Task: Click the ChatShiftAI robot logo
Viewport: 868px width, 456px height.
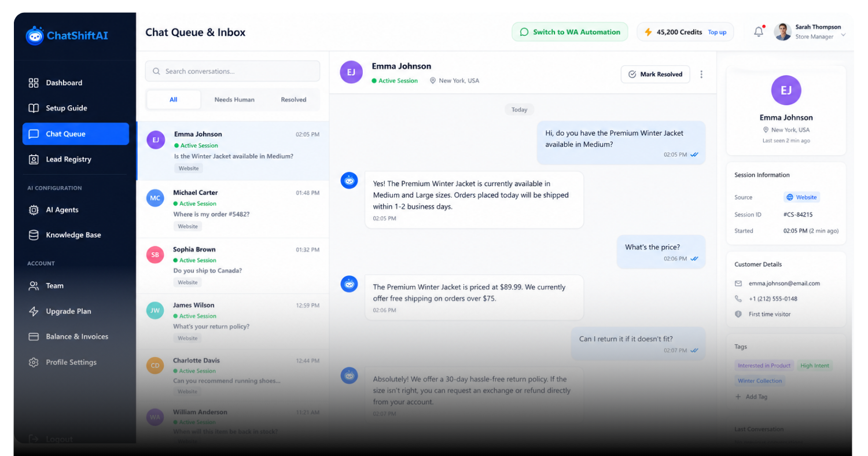Action: pos(35,35)
